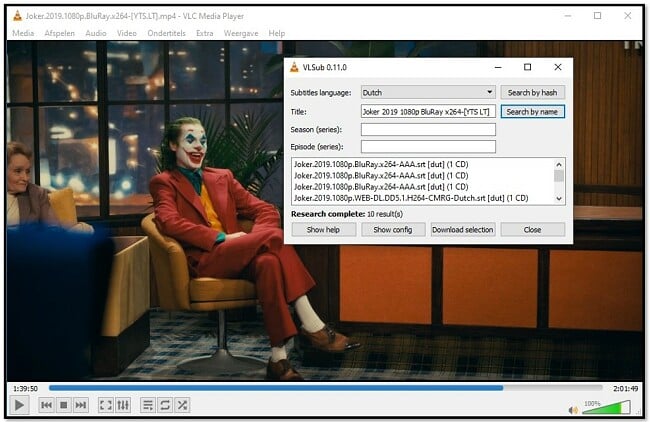
Task: Open the Extra menu
Action: pos(205,33)
